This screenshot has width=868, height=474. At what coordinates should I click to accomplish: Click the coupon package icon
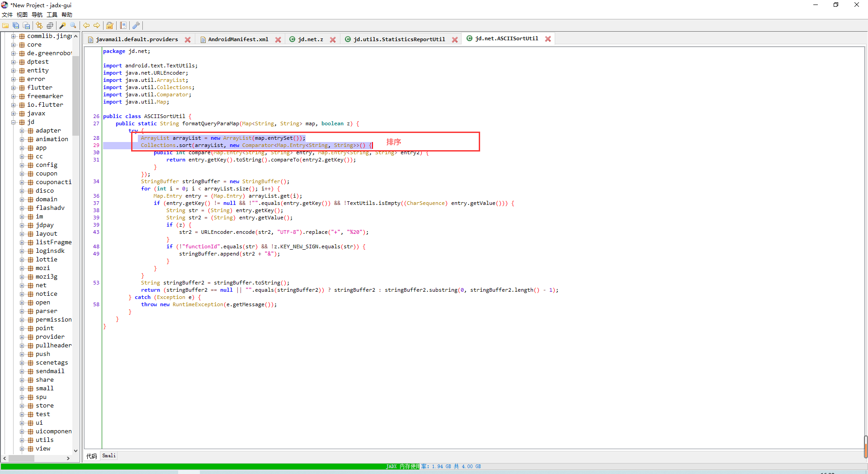[x=30, y=174]
